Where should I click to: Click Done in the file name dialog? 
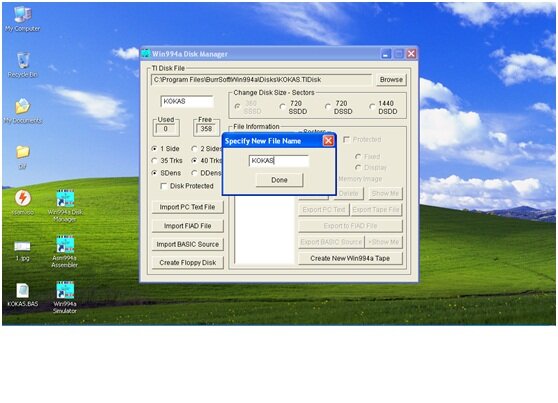tap(279, 180)
